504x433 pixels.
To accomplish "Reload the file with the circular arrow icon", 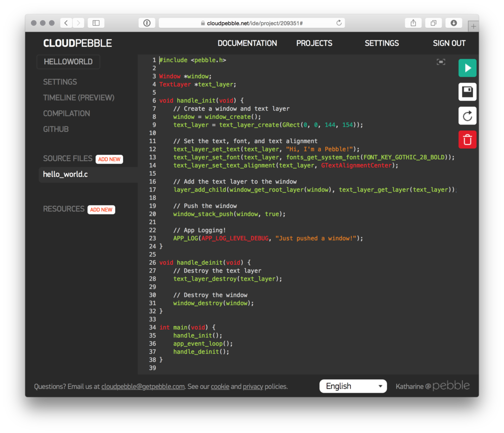I will coord(468,116).
